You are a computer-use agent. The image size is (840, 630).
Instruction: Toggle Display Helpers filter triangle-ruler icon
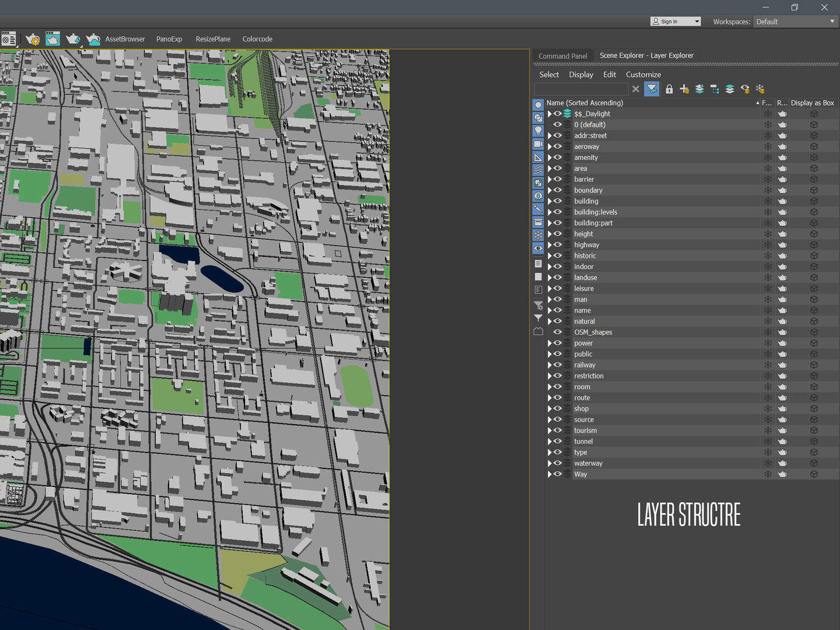point(538,157)
